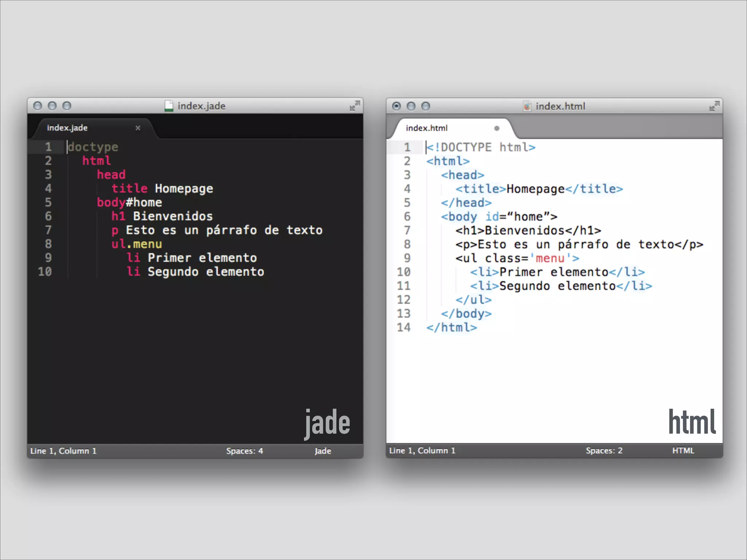The width and height of the screenshot is (747, 560).
Task: Click '<ul class='menu'>' line in html editor
Action: pyautogui.click(x=517, y=258)
